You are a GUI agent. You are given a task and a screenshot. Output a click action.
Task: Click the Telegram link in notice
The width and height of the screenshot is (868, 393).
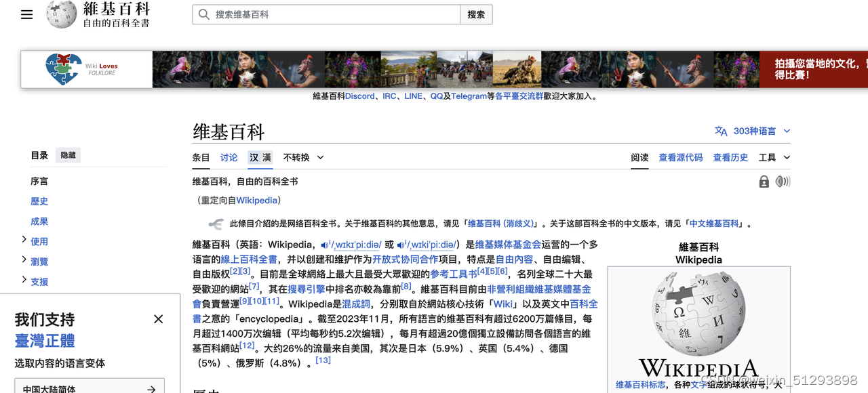pyautogui.click(x=469, y=96)
